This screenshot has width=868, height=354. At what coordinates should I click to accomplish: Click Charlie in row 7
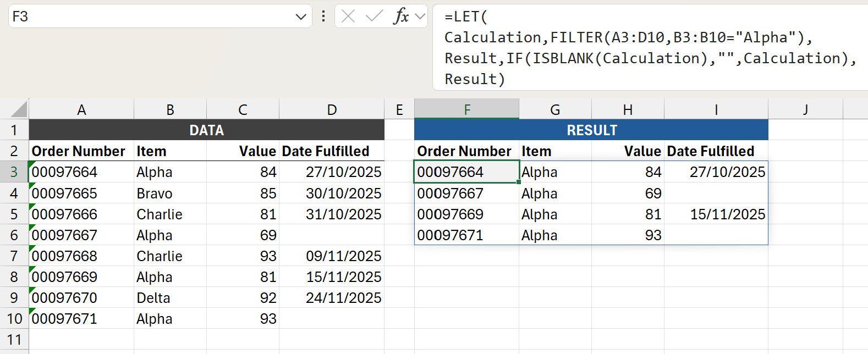coord(171,256)
